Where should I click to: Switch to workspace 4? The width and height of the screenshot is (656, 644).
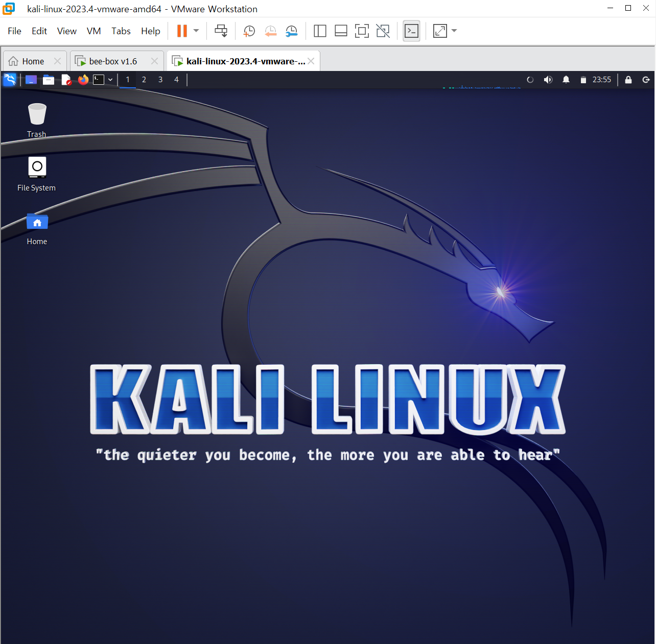176,80
